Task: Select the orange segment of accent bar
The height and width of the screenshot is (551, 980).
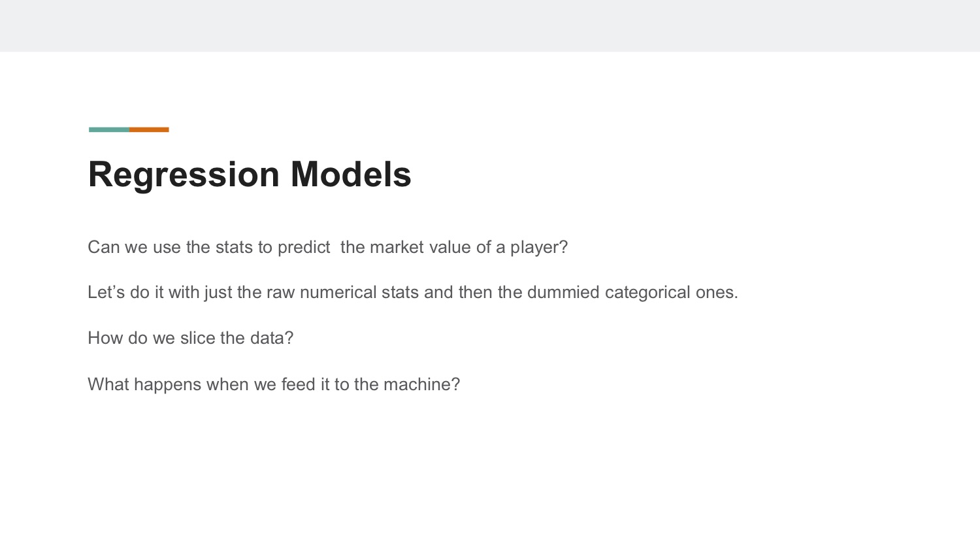Action: [149, 129]
